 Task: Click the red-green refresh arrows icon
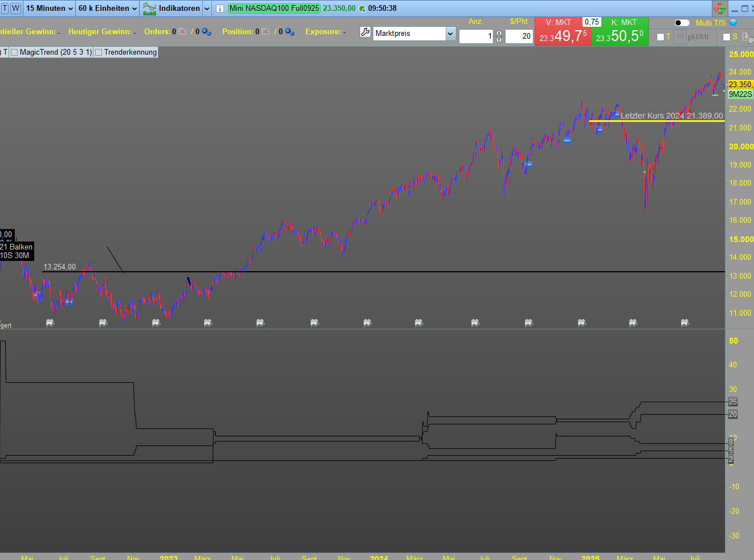[x=720, y=9]
